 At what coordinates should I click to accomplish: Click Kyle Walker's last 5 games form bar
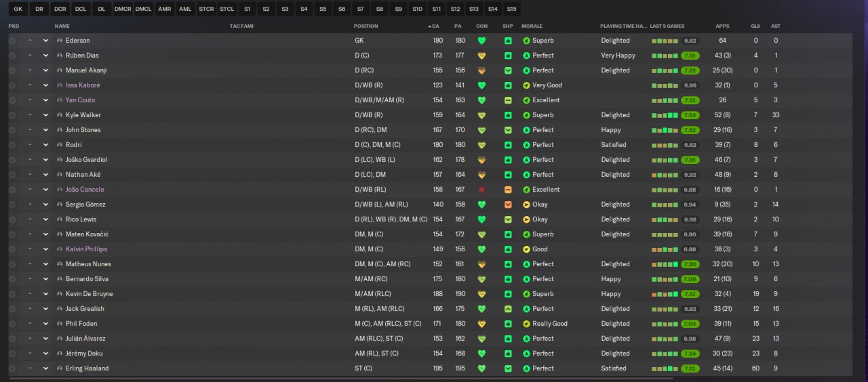tap(665, 115)
